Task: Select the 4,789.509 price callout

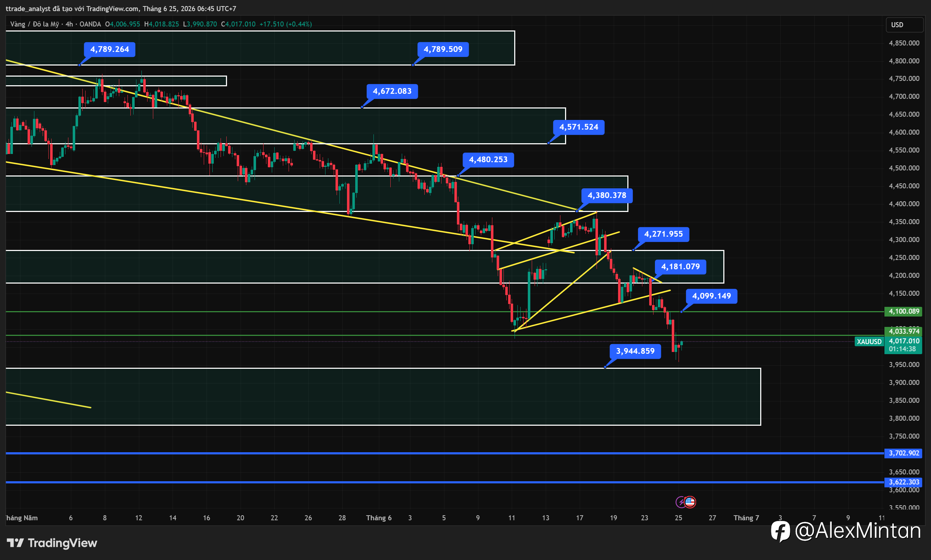Action: pyautogui.click(x=443, y=49)
